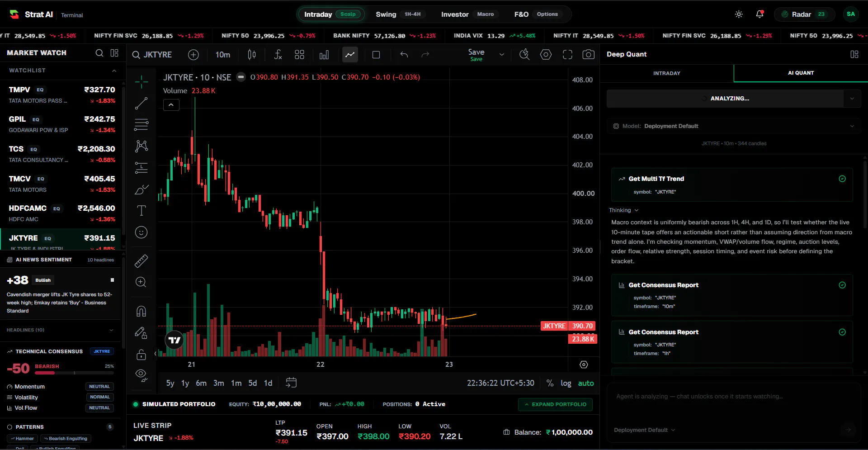868x450 pixels.
Task: Toggle the light/dark theme sun icon
Action: click(x=739, y=14)
